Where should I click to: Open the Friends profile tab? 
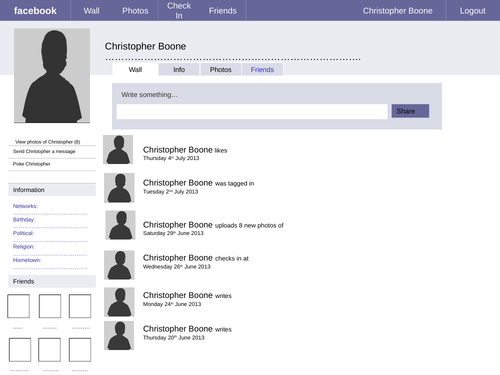tap(262, 69)
